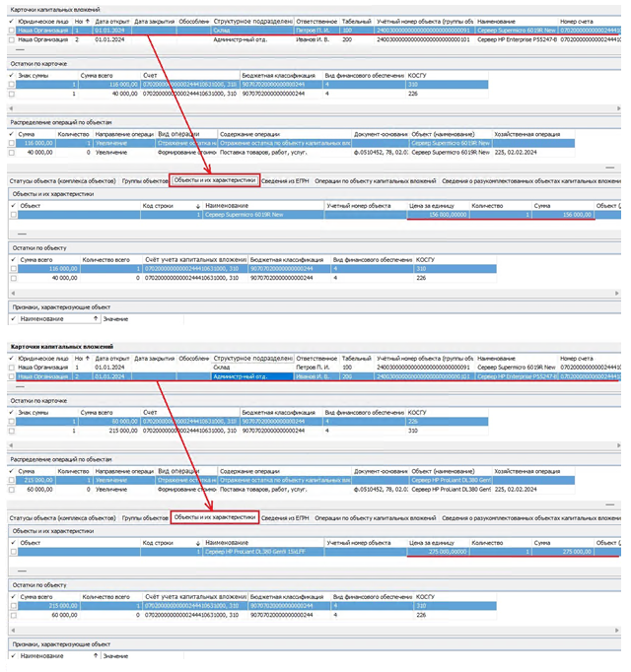Sort by Цена за единицу header above 156 000,00000
This screenshot has height=672, width=631.
431,205
